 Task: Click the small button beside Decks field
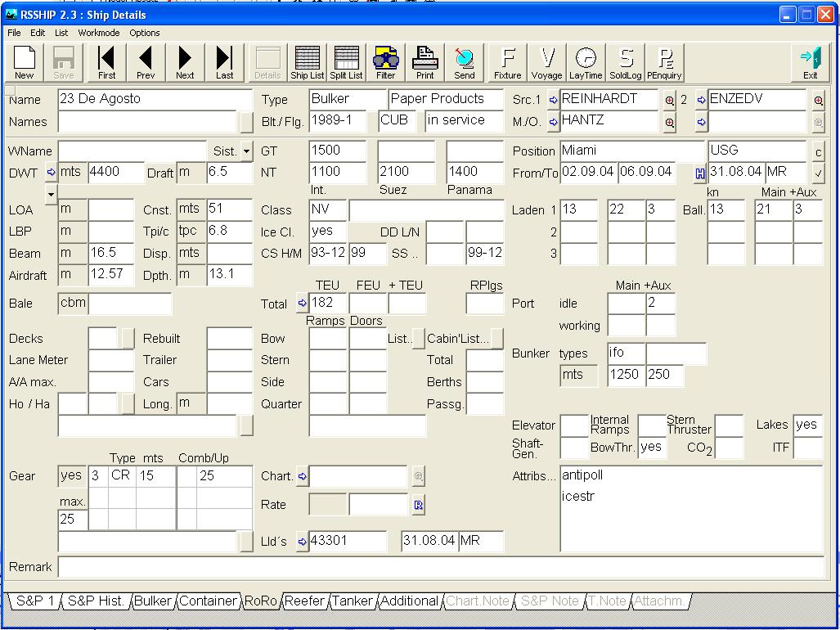[x=128, y=339]
